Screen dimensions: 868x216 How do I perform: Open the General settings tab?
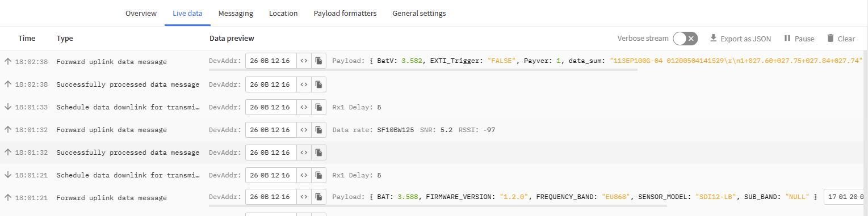419,13
